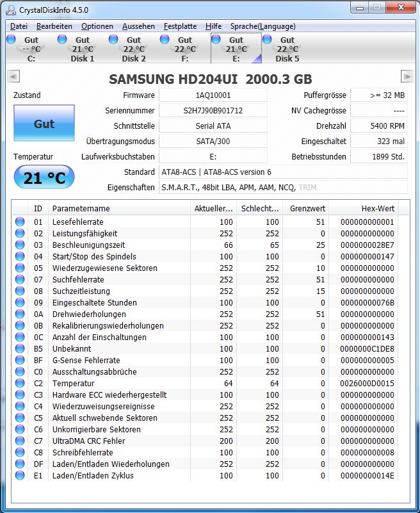Click status orb for Eingeschaltete Stunden

click(x=20, y=302)
